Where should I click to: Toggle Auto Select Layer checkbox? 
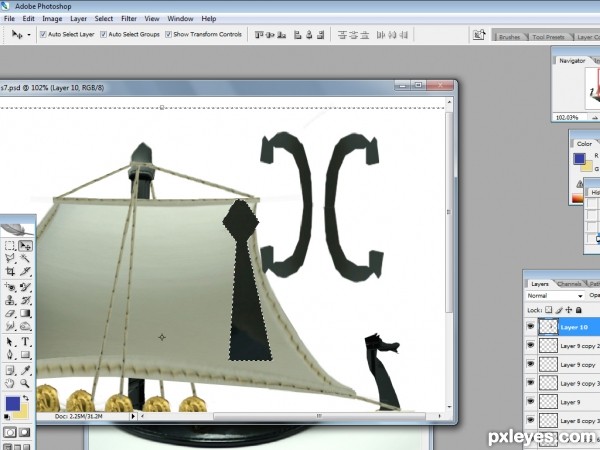tap(43, 34)
